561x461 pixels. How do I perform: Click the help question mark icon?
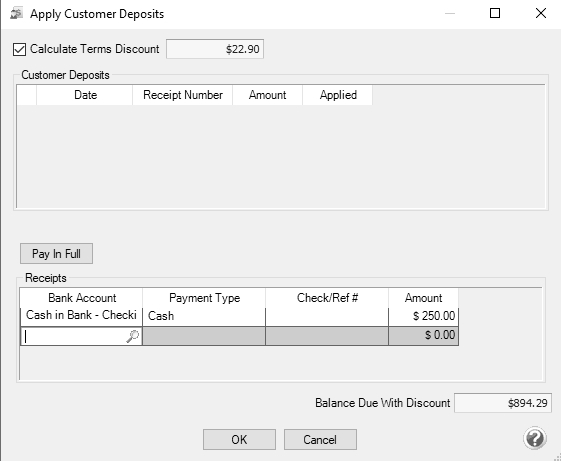point(535,438)
